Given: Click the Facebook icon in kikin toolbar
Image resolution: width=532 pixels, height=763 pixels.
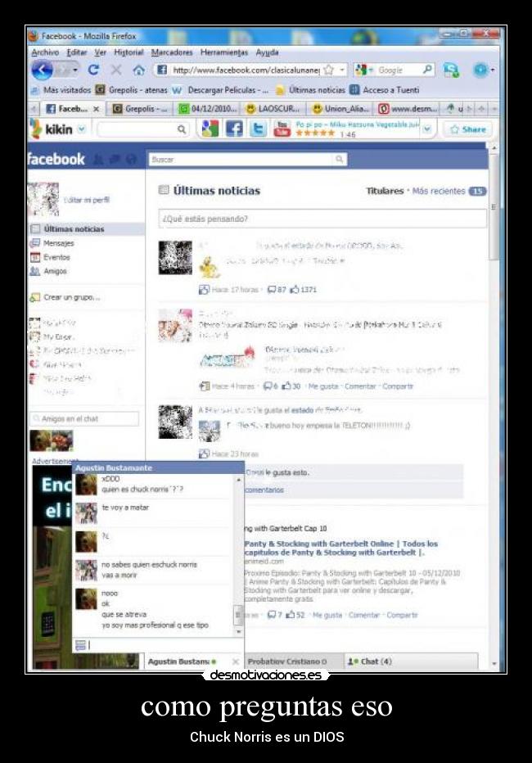Looking at the screenshot, I should pyautogui.click(x=234, y=129).
